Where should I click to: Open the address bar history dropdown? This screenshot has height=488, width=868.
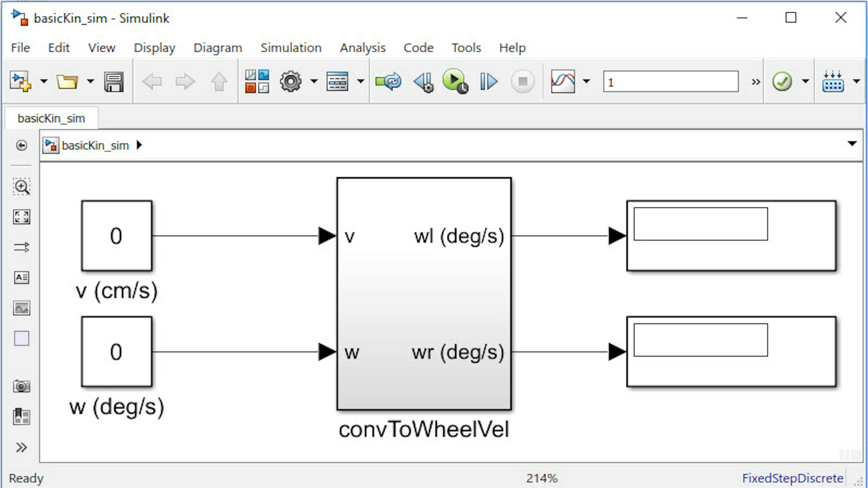[852, 144]
